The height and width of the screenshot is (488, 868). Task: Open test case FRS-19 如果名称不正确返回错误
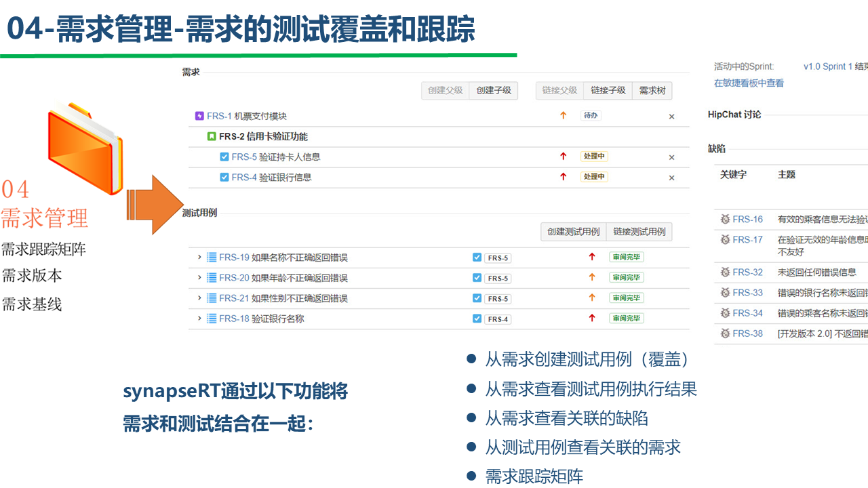pyautogui.click(x=283, y=258)
